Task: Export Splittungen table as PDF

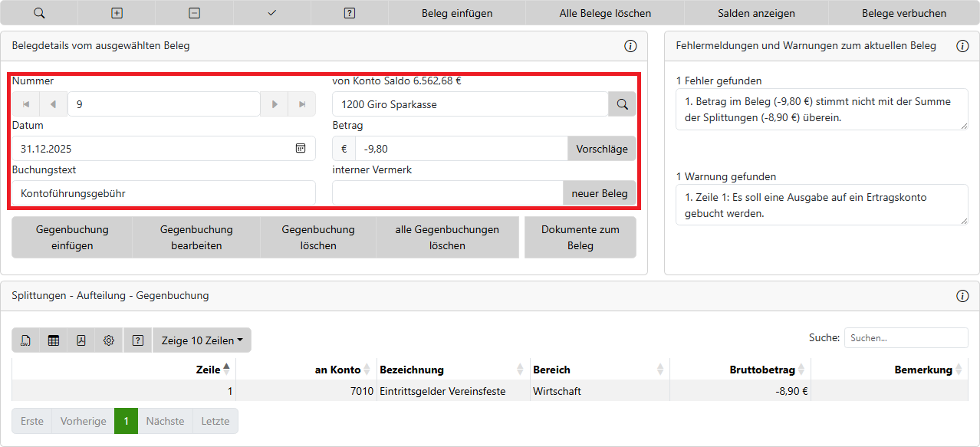Action: (x=81, y=340)
